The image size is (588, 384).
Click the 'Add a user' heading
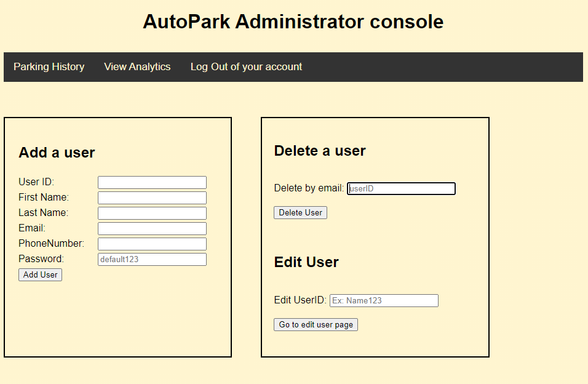57,153
